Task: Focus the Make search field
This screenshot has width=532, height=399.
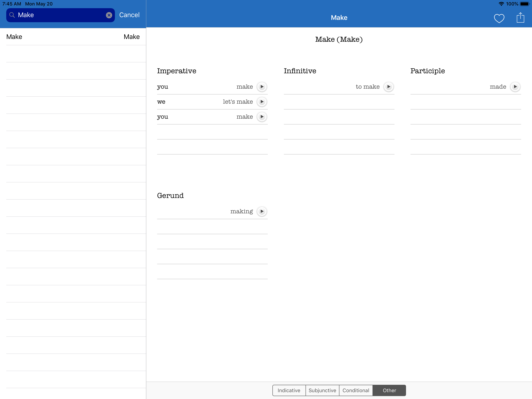Action: click(60, 15)
